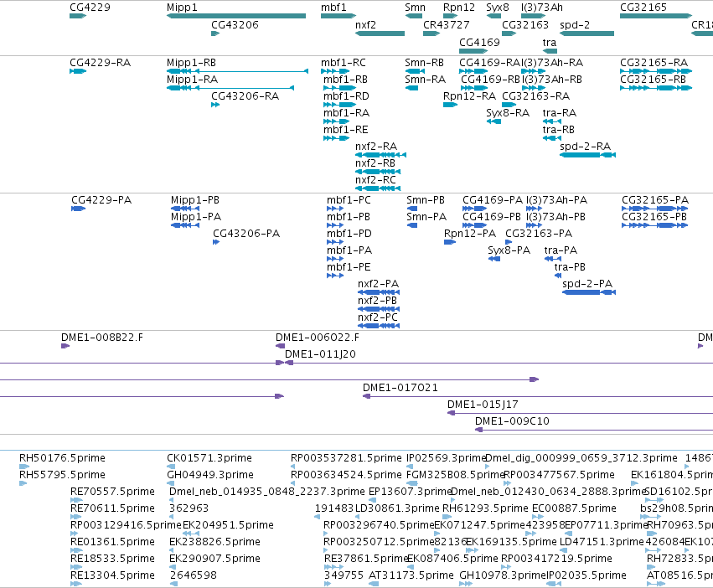
Task: Select the CK01571.3prime EST
Action: coord(171,467)
